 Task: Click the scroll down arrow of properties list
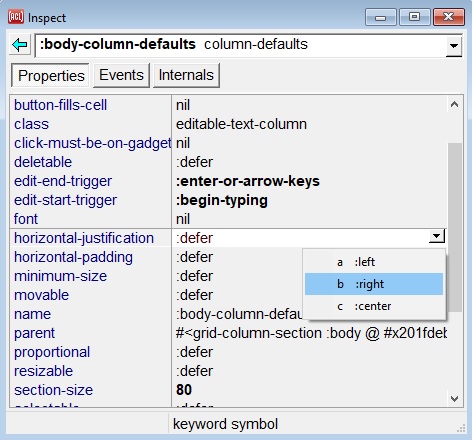point(454,399)
